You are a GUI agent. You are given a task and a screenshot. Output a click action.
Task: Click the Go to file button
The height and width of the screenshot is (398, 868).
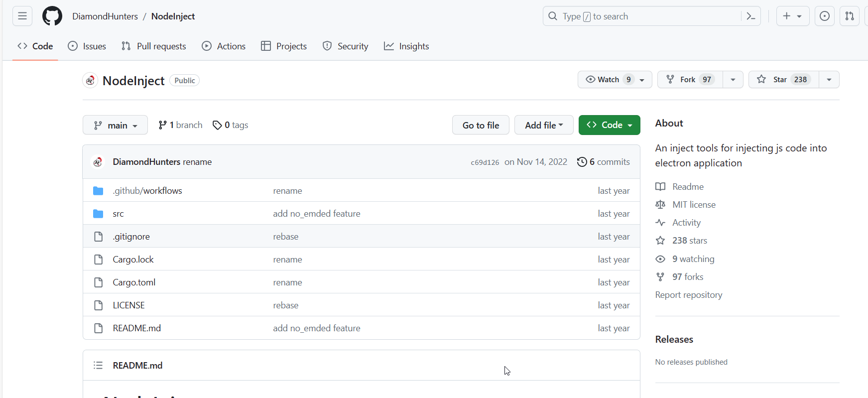(481, 126)
